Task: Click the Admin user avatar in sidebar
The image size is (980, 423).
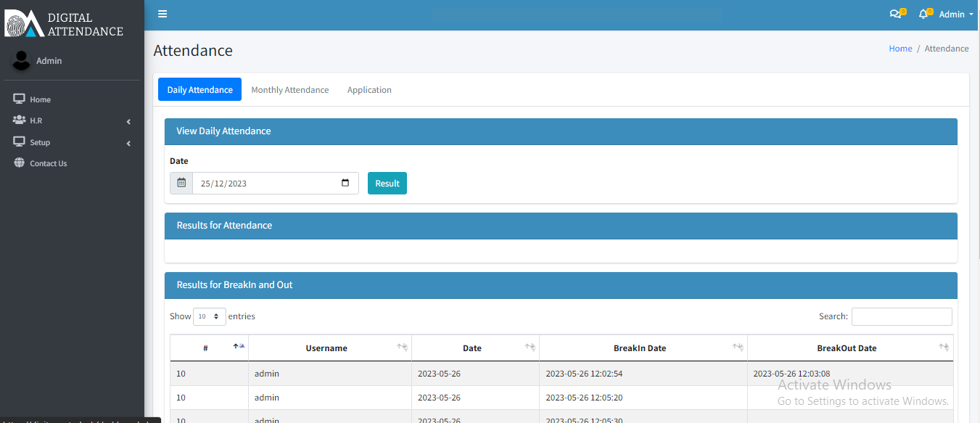Action: 22,61
